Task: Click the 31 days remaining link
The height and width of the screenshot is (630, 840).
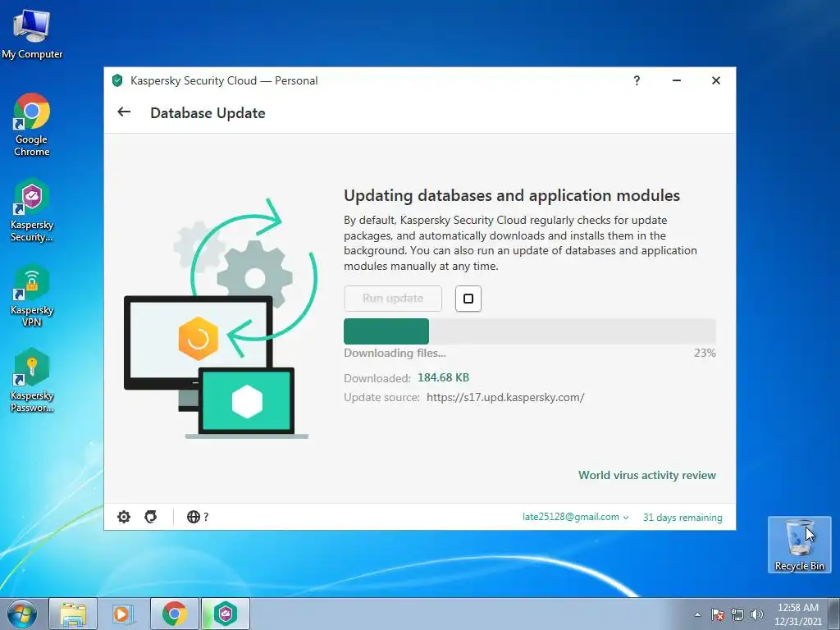Action: (x=682, y=518)
